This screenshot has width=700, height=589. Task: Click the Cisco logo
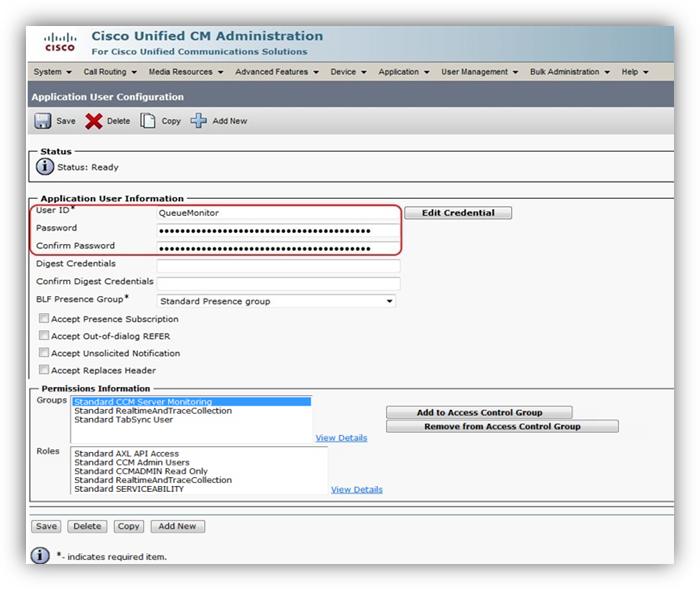click(x=60, y=42)
